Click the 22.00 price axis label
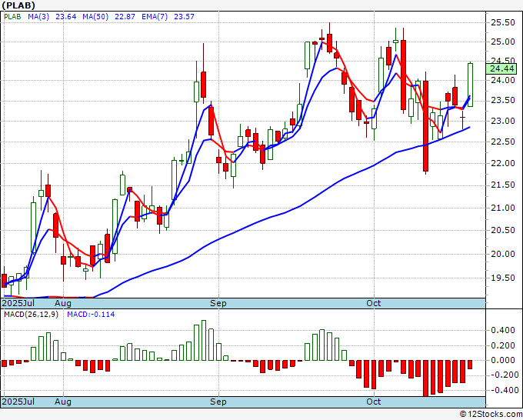 (x=503, y=163)
